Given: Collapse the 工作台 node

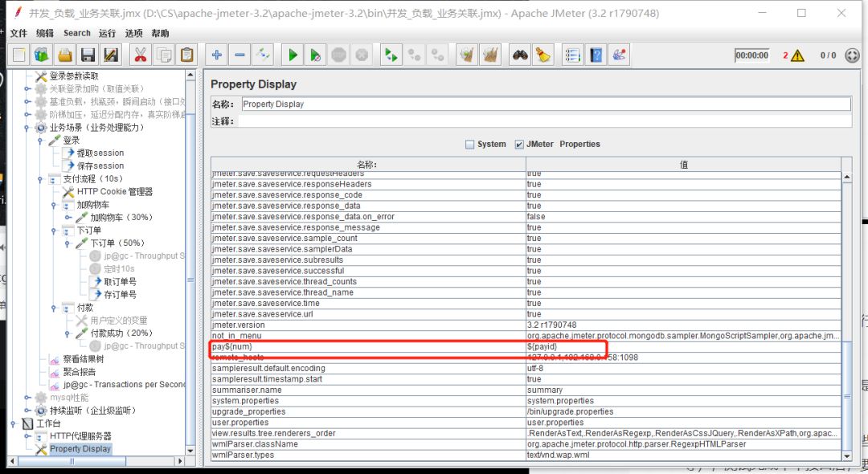Looking at the screenshot, I should tap(14, 423).
